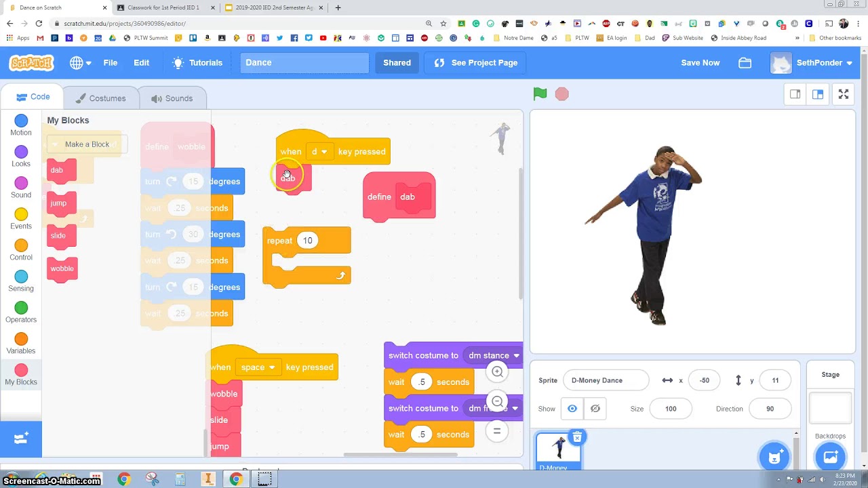Zoom out of the code workspace
Viewport: 868px width, 488px height.
coord(497,401)
